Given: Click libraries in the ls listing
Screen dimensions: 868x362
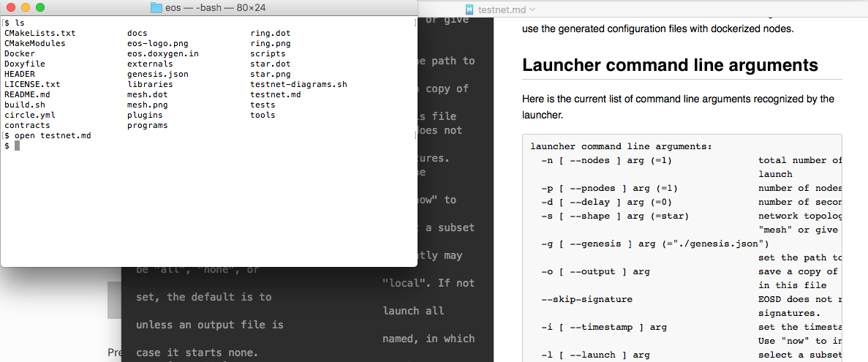Looking at the screenshot, I should (x=150, y=84).
